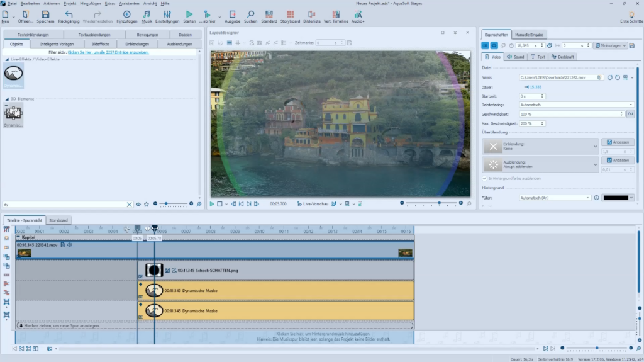Click link to show all 2257 entries
644x362 pixels.
pos(108,52)
